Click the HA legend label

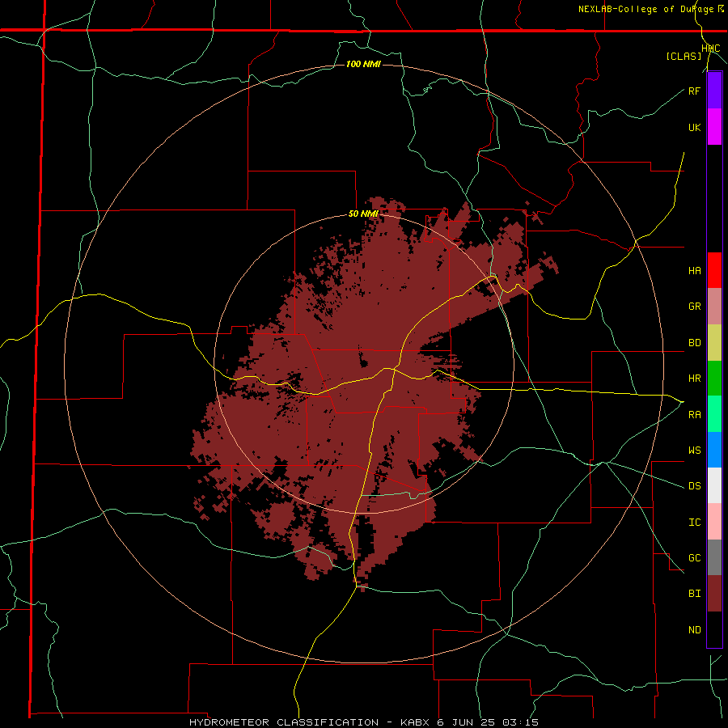(694, 270)
